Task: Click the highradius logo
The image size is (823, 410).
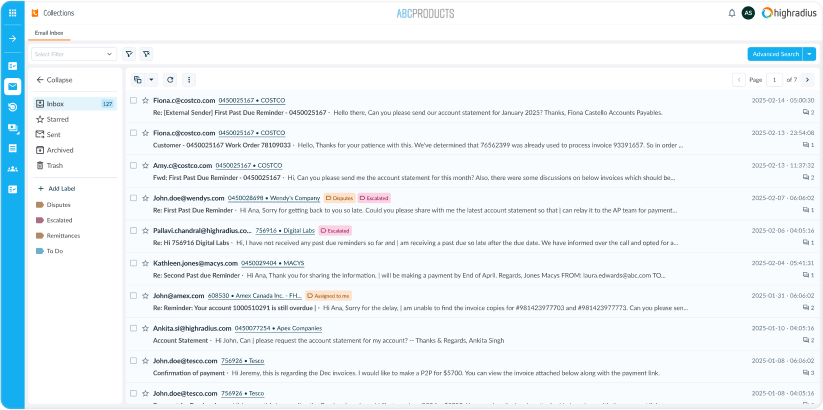Action: click(789, 13)
